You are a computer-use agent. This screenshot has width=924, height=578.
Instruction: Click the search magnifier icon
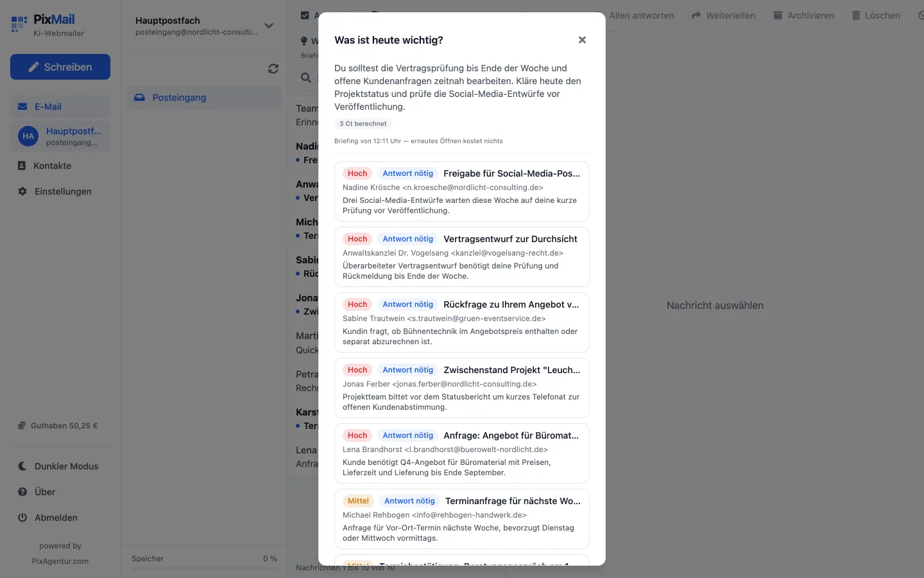tap(306, 78)
